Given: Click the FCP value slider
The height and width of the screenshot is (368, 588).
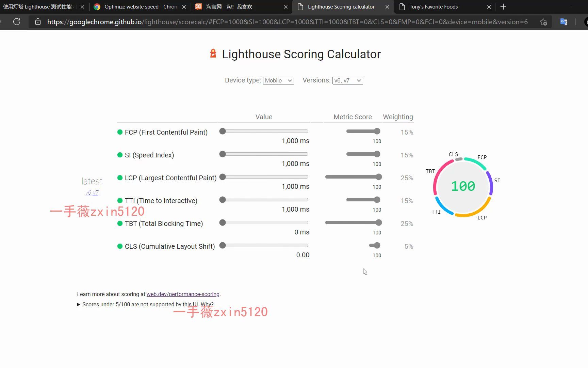Looking at the screenshot, I should (x=264, y=131).
